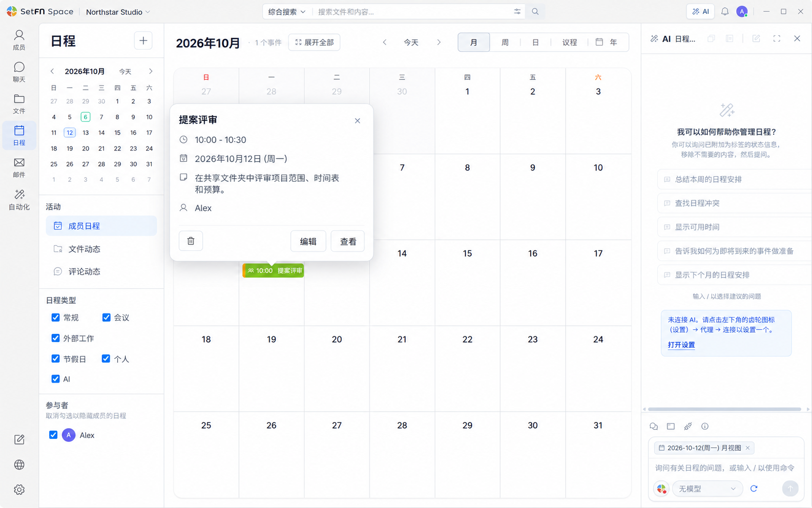Delete the 提案评审 event via trash icon
Image resolution: width=812 pixels, height=508 pixels.
(191, 241)
